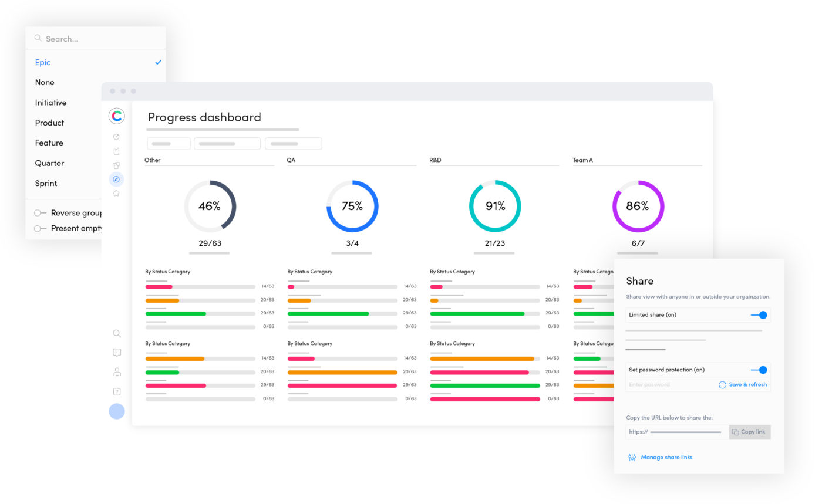Choose Sprint from the dropdown list
This screenshot has height=504, width=822.
46,182
